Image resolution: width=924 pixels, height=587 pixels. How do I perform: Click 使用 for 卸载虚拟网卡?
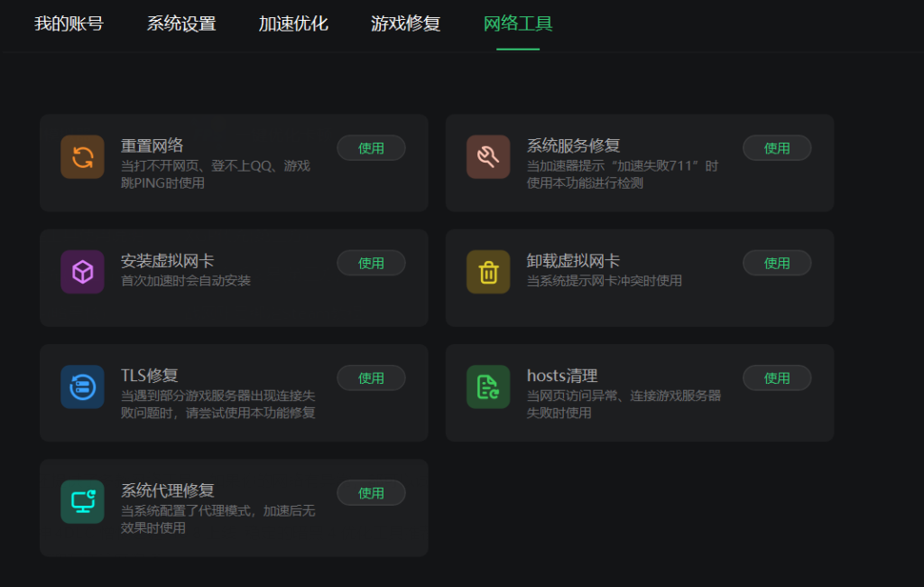click(x=777, y=263)
